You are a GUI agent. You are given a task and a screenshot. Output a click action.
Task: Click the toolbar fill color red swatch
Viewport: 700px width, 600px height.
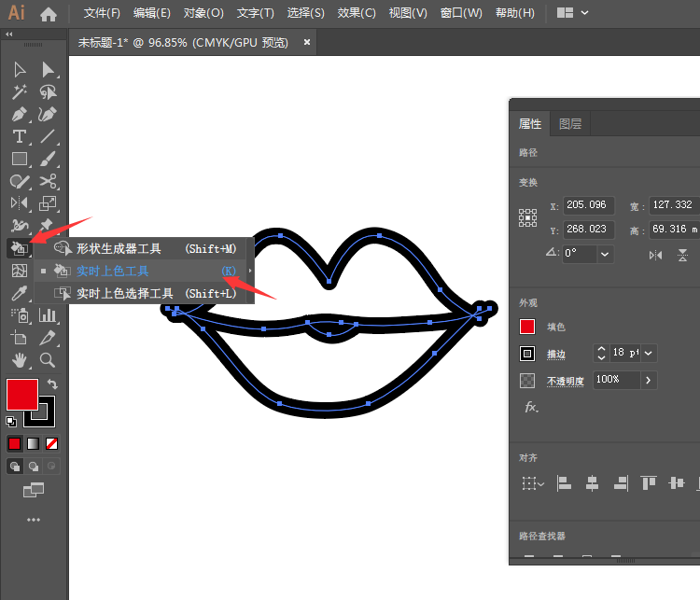pos(21,395)
